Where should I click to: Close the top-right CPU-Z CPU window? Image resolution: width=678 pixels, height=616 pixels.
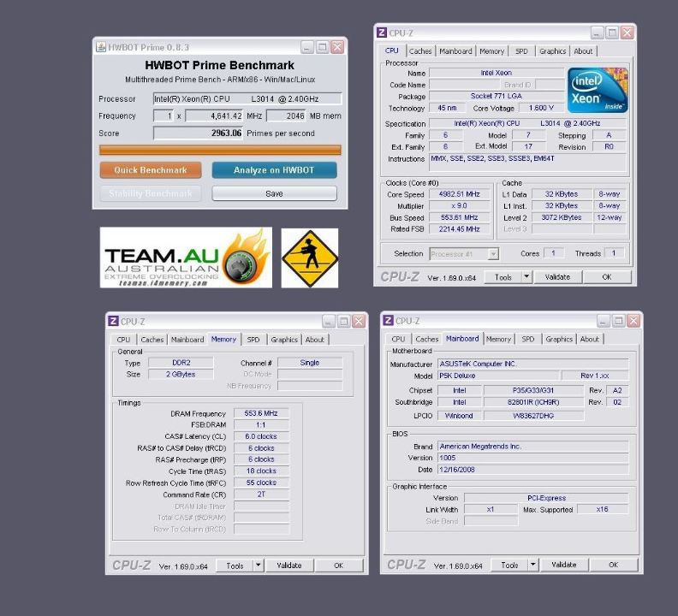(627, 33)
